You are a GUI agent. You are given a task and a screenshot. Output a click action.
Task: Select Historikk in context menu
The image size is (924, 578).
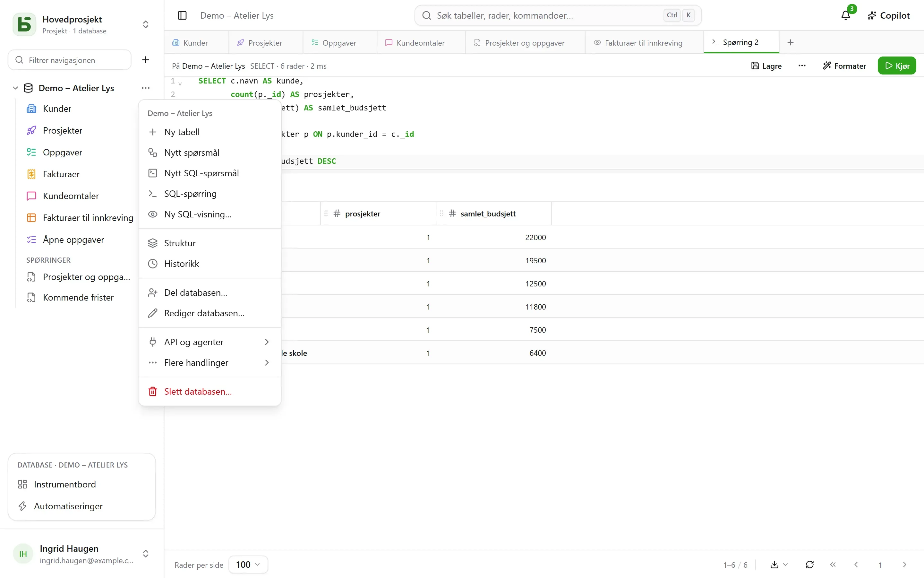pyautogui.click(x=210, y=264)
